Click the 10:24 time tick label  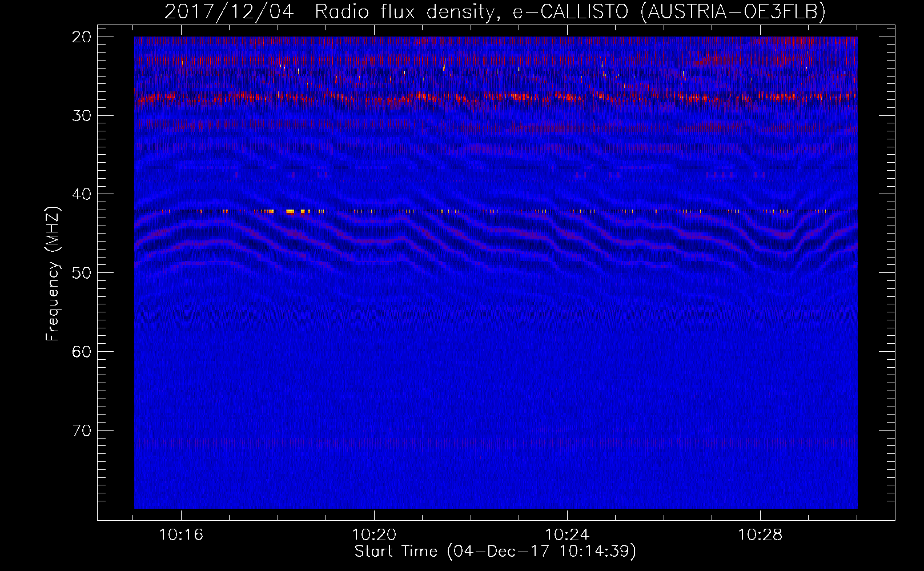pos(567,535)
